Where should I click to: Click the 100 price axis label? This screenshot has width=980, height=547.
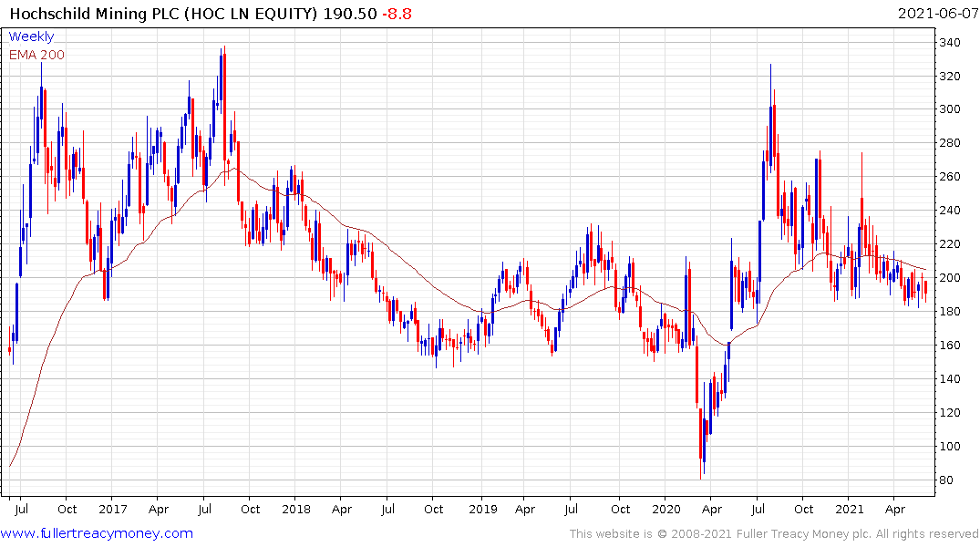950,447
